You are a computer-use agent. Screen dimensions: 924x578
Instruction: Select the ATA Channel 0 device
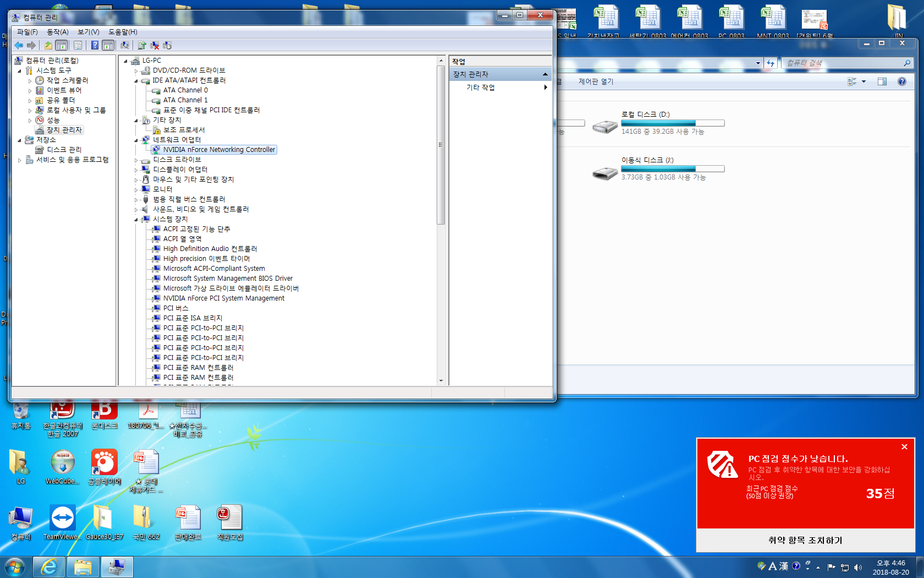tap(185, 90)
